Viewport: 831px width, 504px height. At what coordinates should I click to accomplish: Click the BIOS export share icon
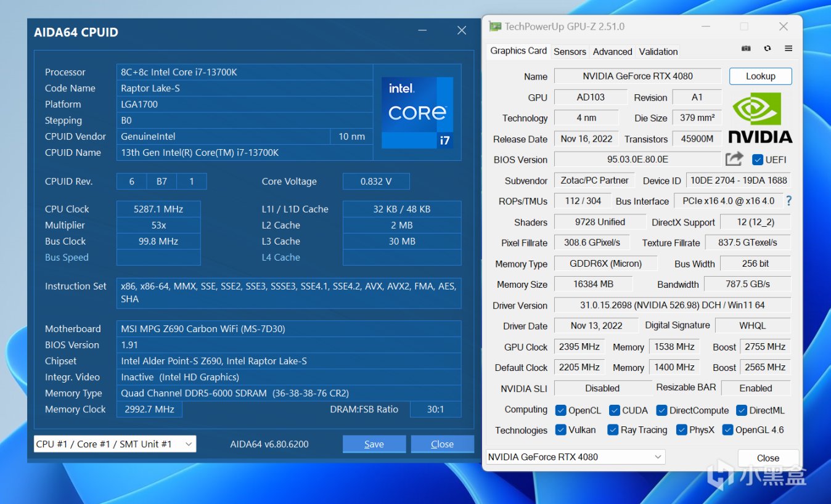click(734, 159)
